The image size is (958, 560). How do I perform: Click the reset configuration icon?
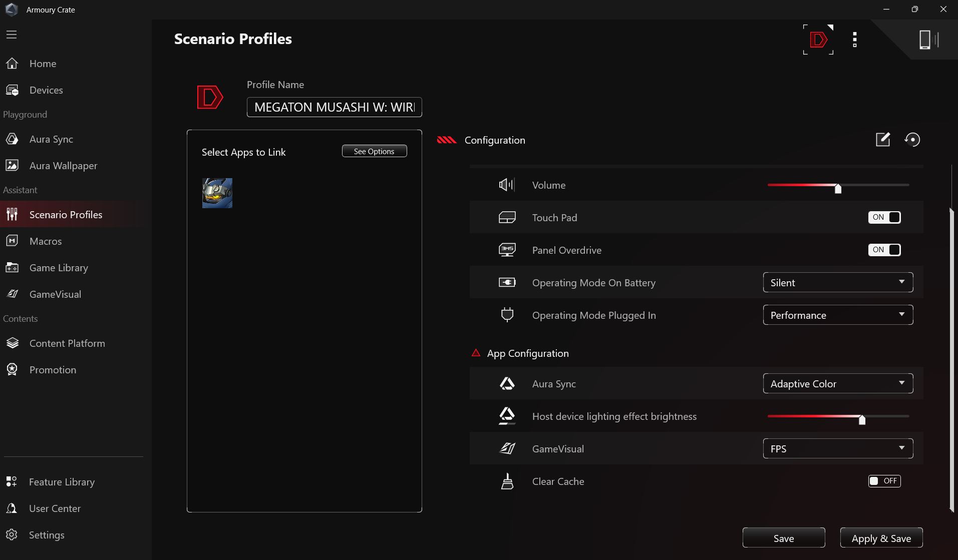(912, 140)
